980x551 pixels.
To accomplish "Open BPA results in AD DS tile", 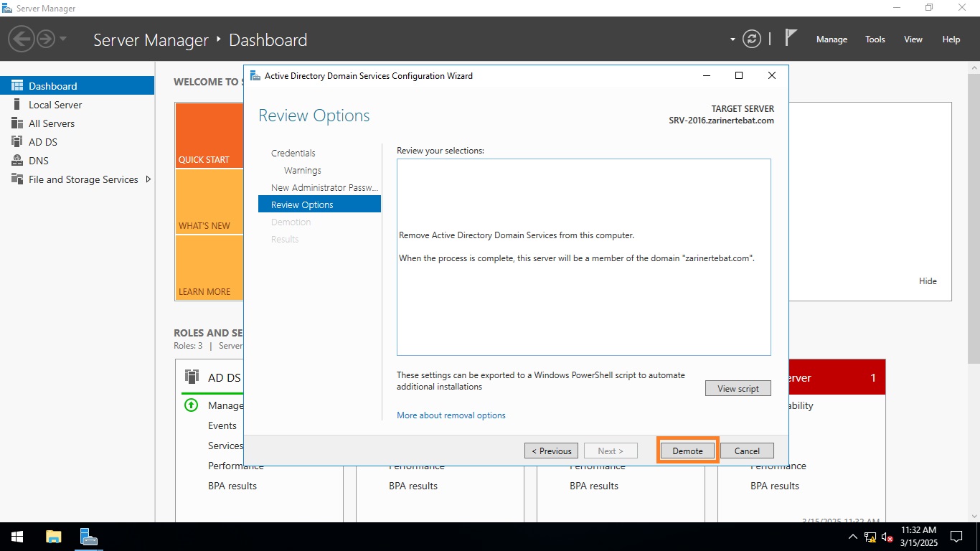I will [232, 486].
